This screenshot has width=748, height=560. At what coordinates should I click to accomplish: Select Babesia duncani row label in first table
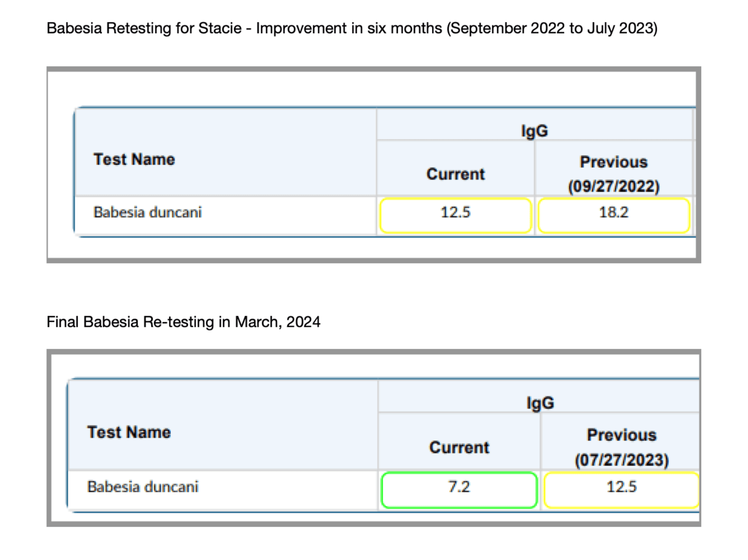pyautogui.click(x=147, y=213)
